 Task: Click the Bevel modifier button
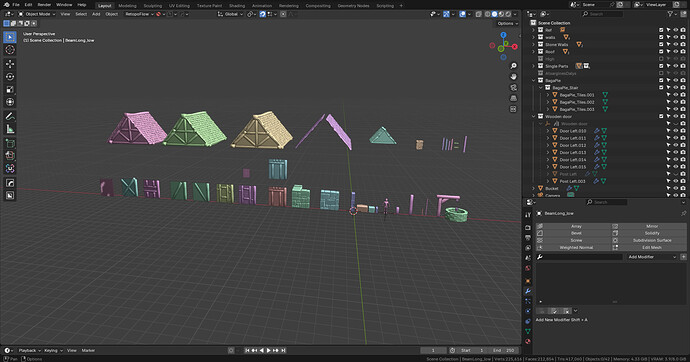(573, 233)
